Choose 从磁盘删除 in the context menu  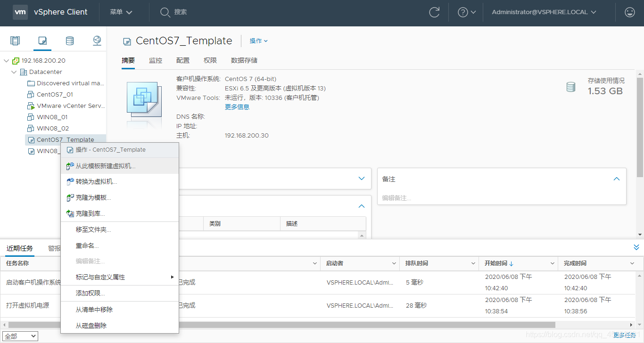(120, 326)
